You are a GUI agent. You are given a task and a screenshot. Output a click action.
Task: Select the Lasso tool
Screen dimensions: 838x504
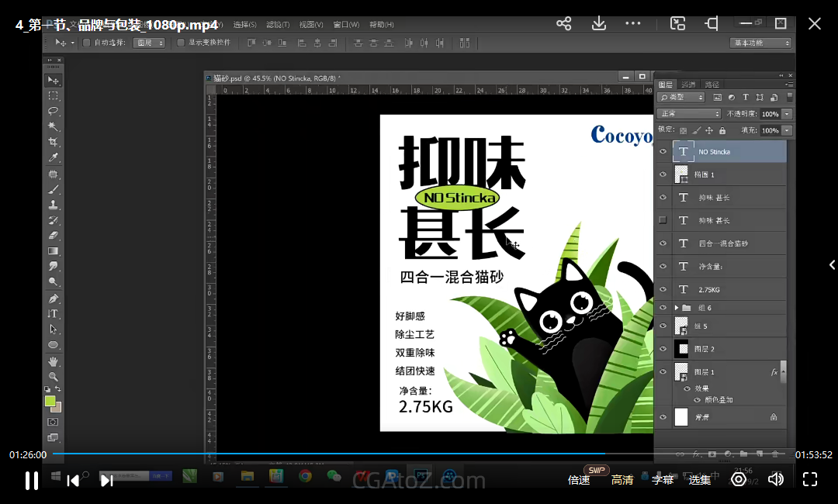[53, 111]
